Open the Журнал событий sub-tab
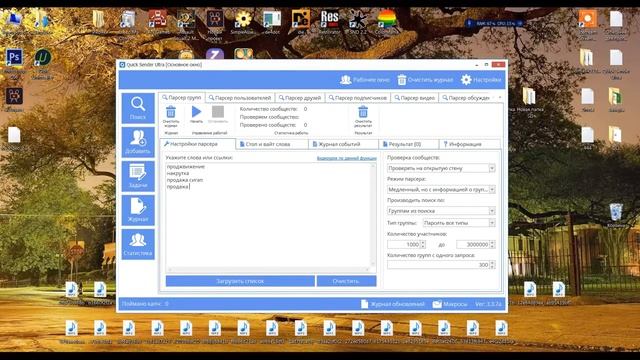This screenshot has height=360, width=640. (344, 144)
